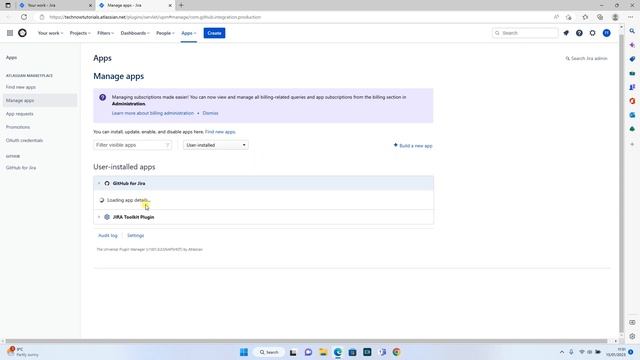This screenshot has height=360, width=640.
Task: Open the Filters dropdown menu
Action: (x=105, y=33)
